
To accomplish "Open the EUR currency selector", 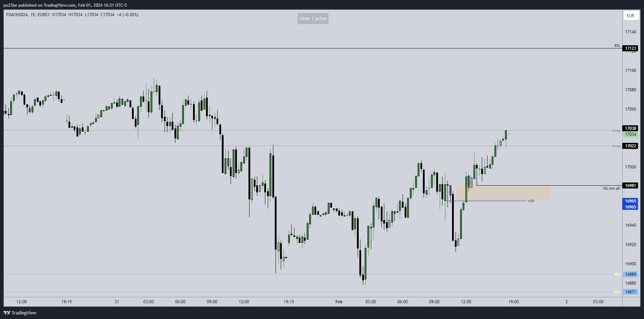I will pyautogui.click(x=631, y=16).
